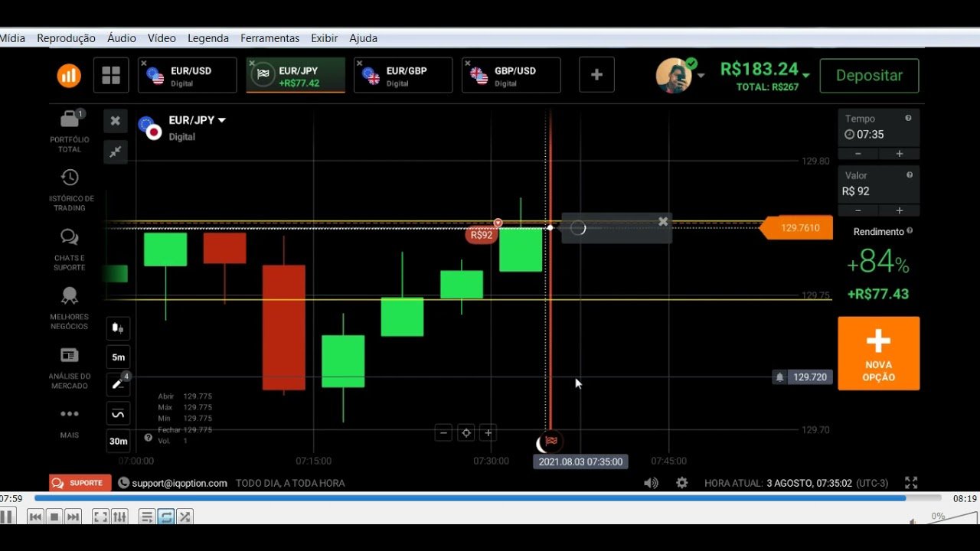Viewport: 980px width, 551px height.
Task: Add new asset tab with plus
Action: (596, 75)
